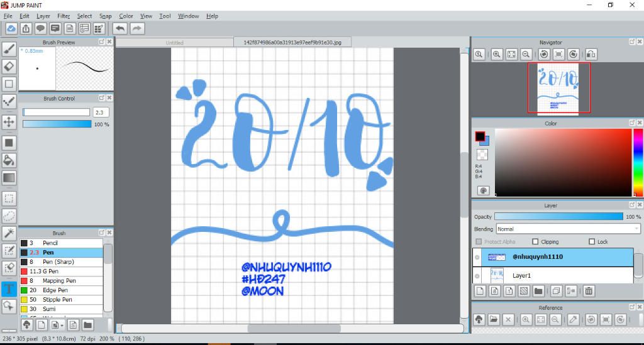This screenshot has height=345, width=644.
Task: Click the Redo arrow in toolbar
Action: [x=137, y=28]
